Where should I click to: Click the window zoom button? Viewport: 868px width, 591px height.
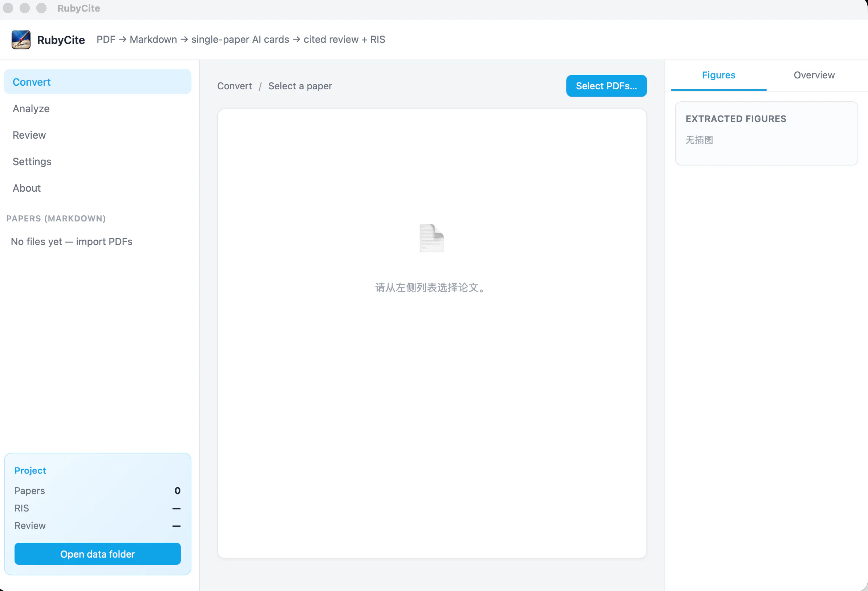[41, 8]
